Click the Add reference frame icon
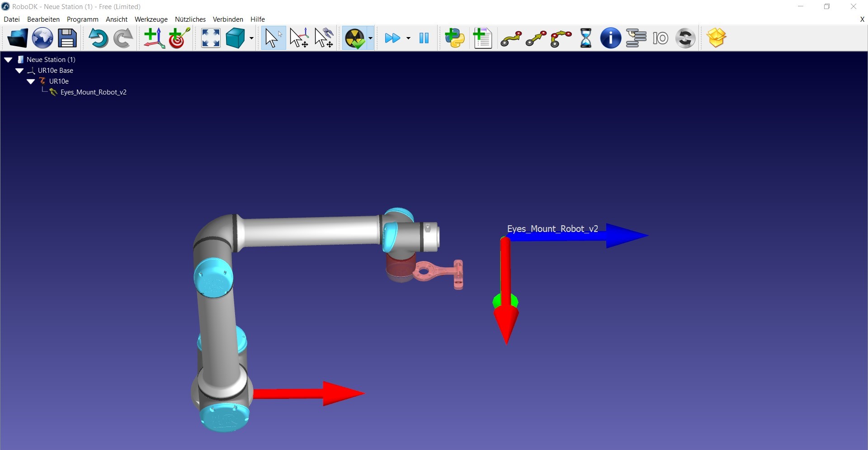This screenshot has width=868, height=450. (154, 38)
